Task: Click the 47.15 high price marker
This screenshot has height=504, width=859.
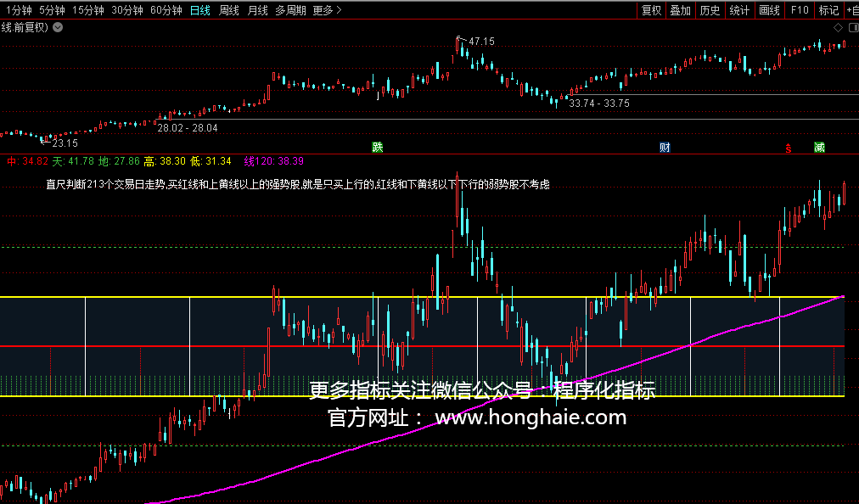Action: tap(481, 41)
